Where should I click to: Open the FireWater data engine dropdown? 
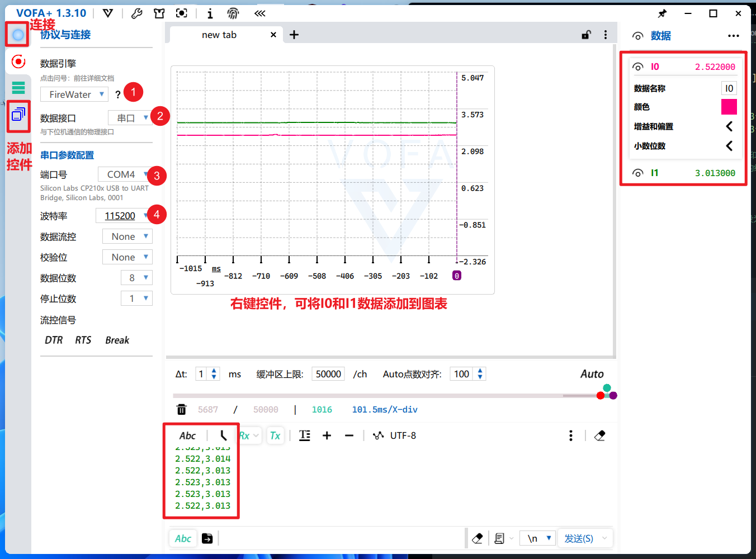click(74, 94)
